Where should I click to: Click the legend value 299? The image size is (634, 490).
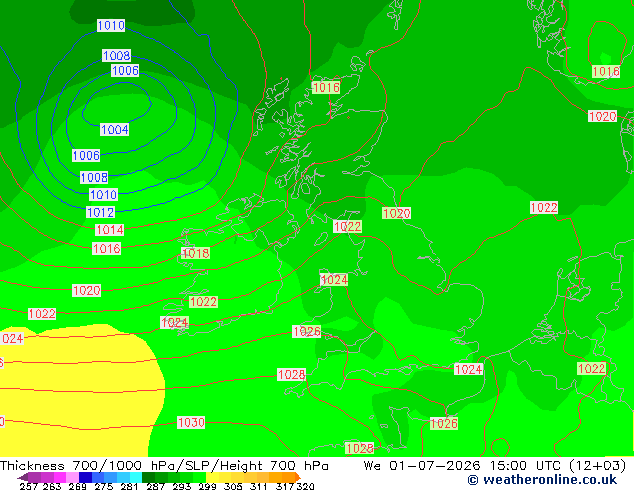point(207,486)
